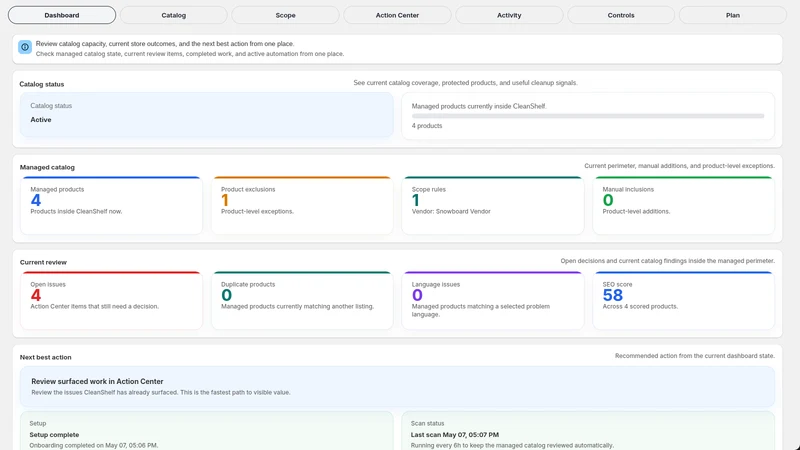Click the Scan status card
The height and width of the screenshot is (450, 800).
tap(588, 432)
